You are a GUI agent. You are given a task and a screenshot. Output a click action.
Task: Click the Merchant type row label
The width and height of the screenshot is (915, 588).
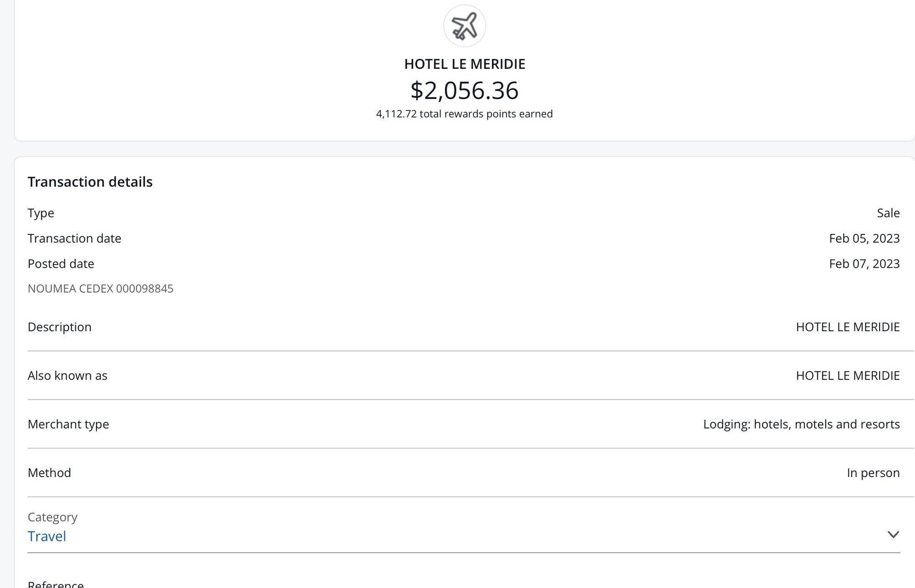pyautogui.click(x=68, y=424)
